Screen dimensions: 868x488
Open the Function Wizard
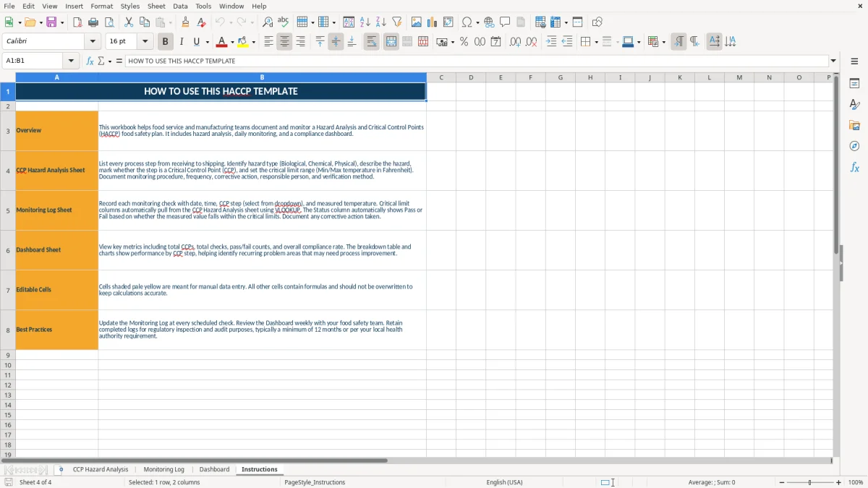pyautogui.click(x=90, y=61)
